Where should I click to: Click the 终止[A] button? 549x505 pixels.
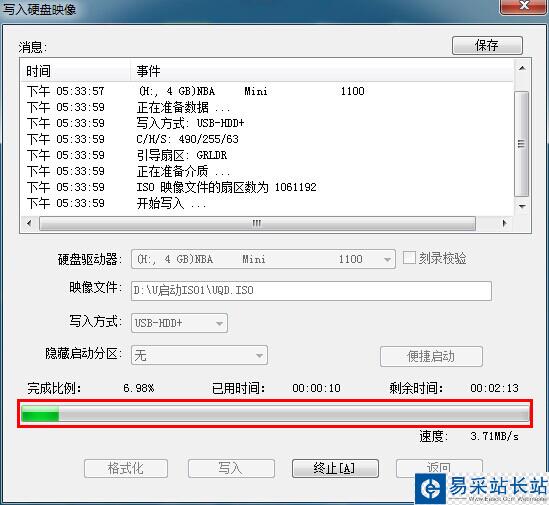coord(335,468)
